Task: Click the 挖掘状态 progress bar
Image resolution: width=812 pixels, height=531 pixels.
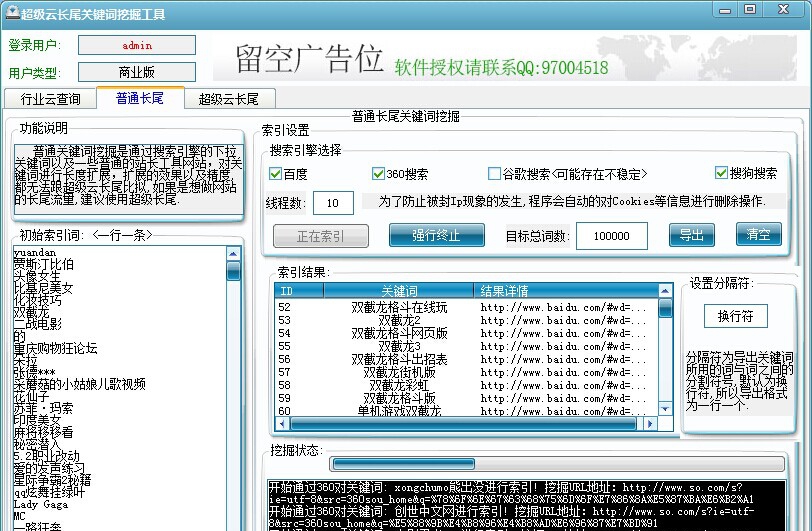Action: (557, 464)
